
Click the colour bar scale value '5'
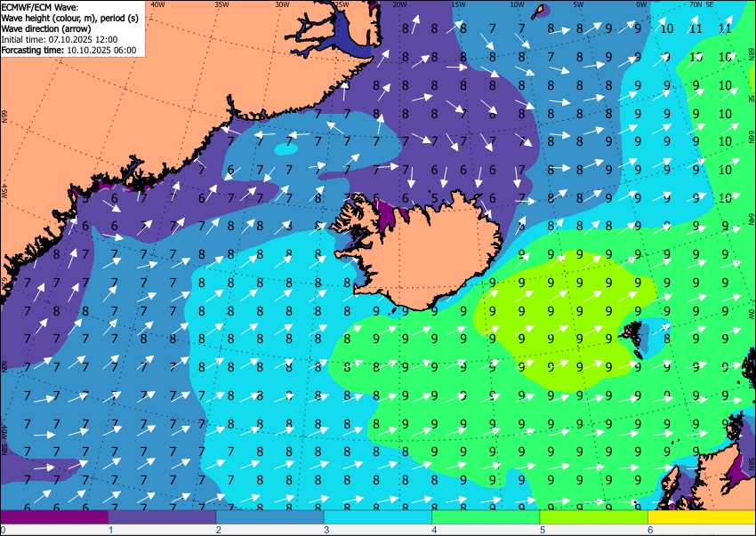[543, 530]
